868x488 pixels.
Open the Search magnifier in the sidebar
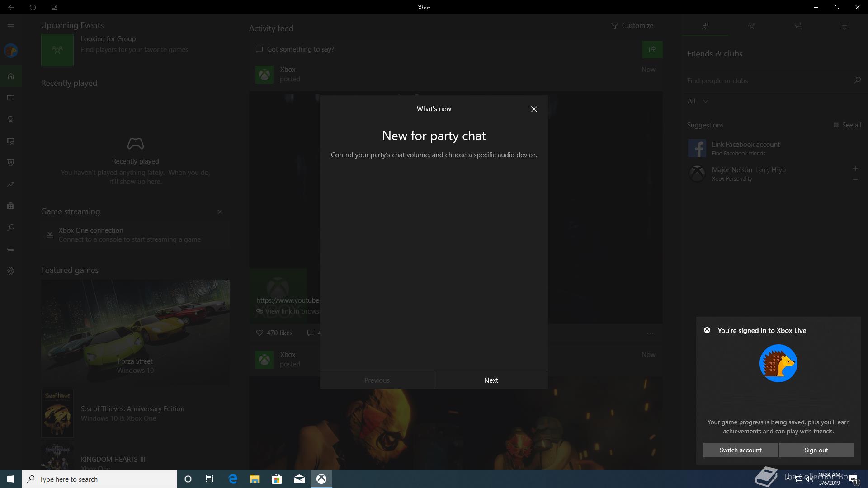11,228
